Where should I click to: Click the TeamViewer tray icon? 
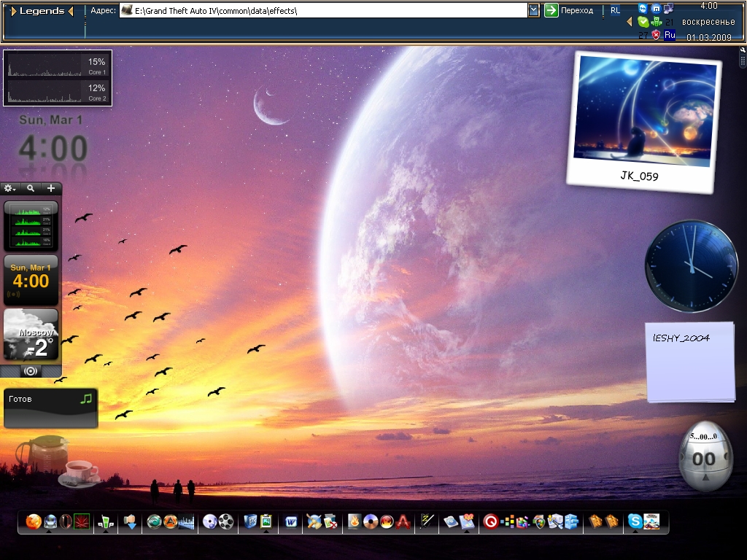pos(643,8)
